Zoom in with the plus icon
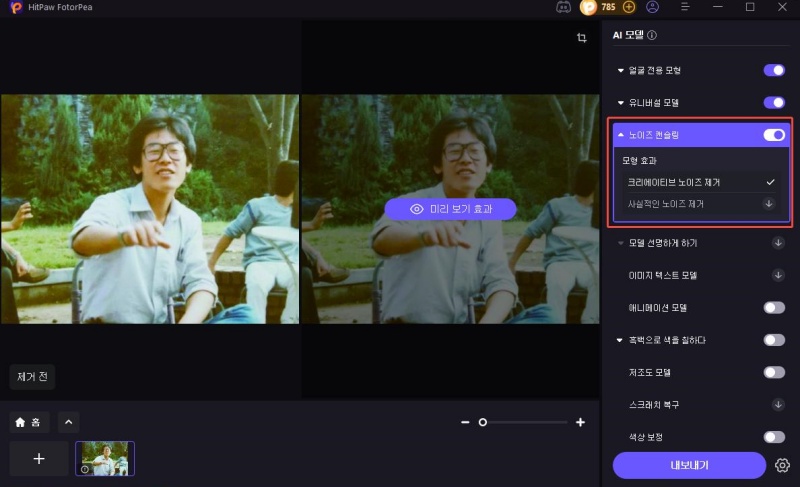The height and width of the screenshot is (487, 800). 580,422
